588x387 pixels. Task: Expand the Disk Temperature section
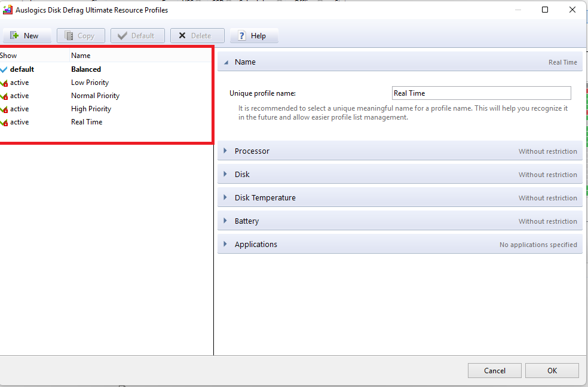click(400, 197)
